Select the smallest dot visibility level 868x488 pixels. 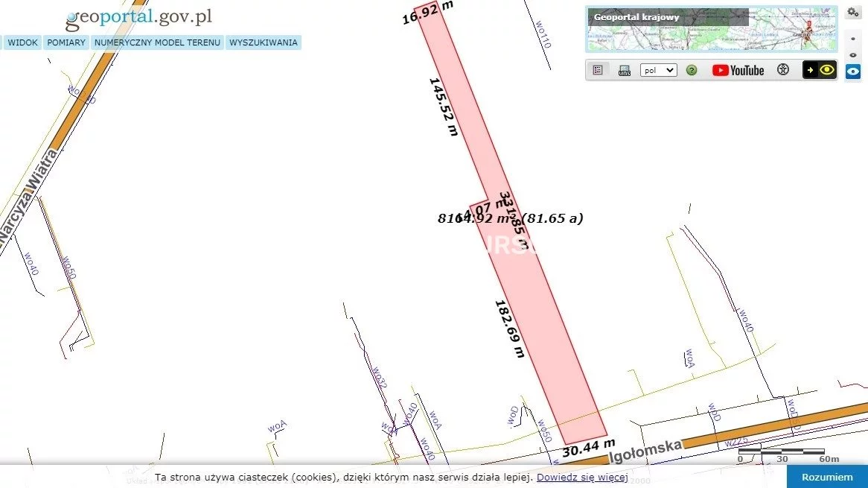pyautogui.click(x=853, y=38)
